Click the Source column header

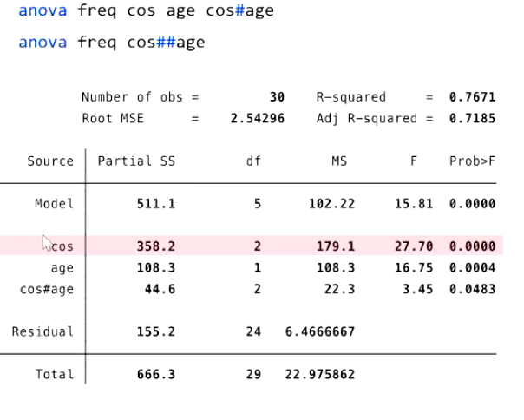[x=50, y=161]
